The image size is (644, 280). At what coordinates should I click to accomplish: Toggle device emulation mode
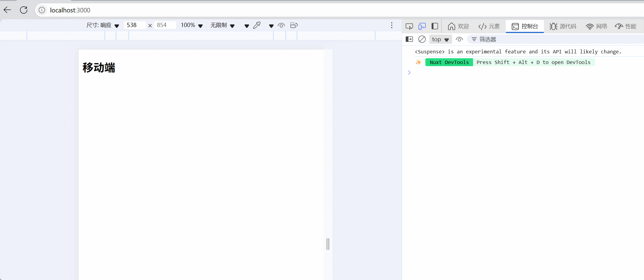tap(422, 26)
